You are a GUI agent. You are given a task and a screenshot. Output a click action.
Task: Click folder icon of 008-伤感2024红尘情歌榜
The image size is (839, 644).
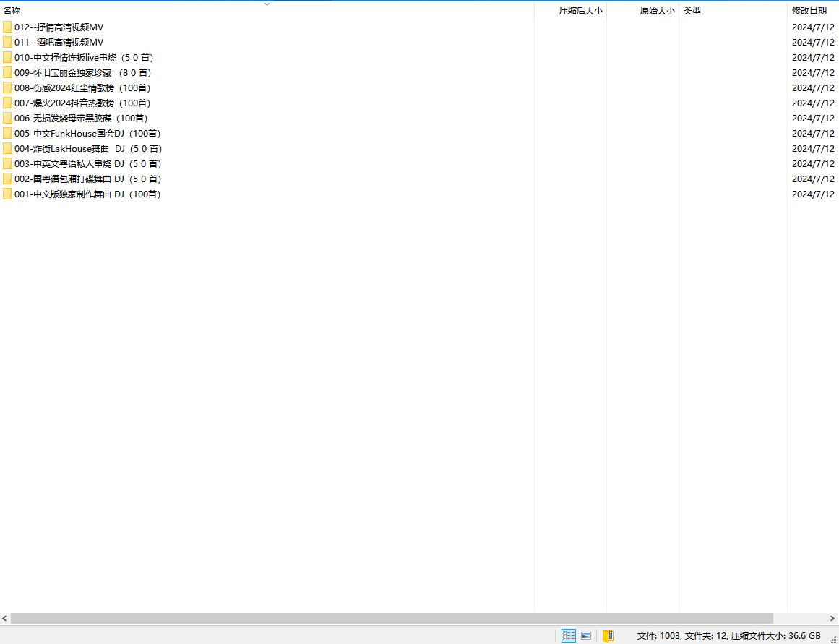(7, 88)
